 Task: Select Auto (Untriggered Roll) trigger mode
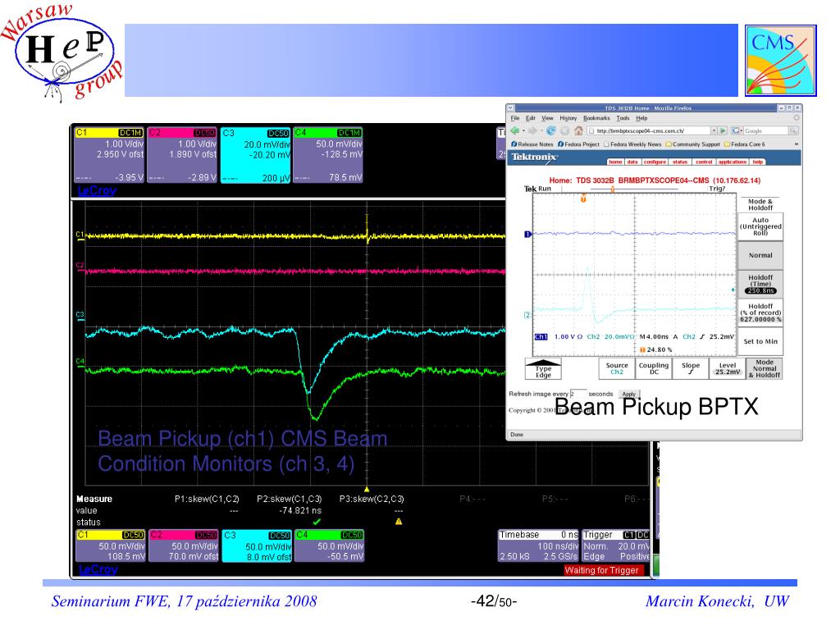coord(760,226)
